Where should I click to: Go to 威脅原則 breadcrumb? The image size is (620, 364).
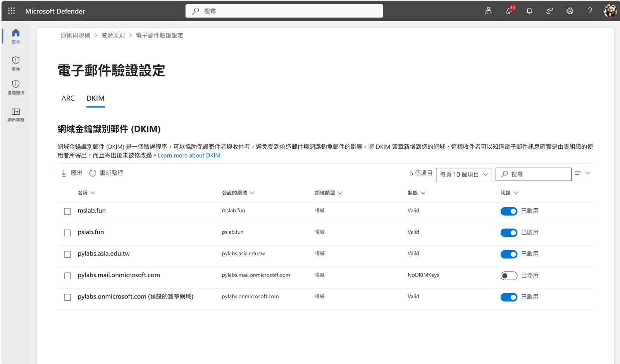(113, 35)
